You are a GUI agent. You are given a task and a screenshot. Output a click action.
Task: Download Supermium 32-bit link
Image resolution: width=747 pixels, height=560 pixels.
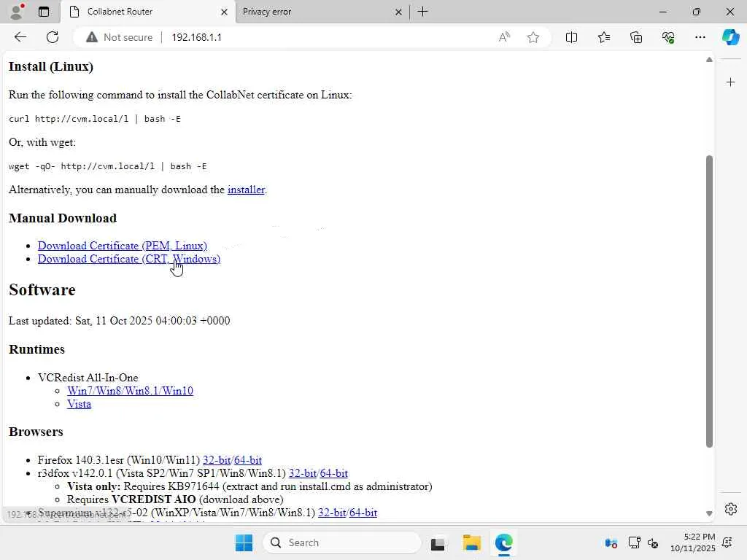[x=332, y=513]
